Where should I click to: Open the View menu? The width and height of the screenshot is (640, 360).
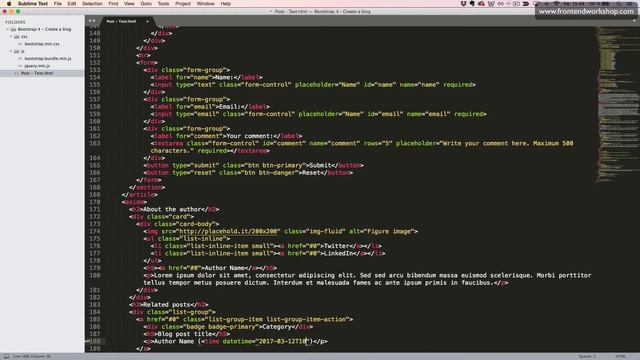129,4
